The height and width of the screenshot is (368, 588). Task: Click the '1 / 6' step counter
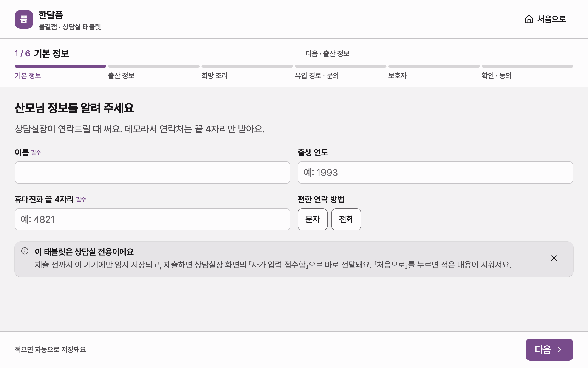coord(22,53)
